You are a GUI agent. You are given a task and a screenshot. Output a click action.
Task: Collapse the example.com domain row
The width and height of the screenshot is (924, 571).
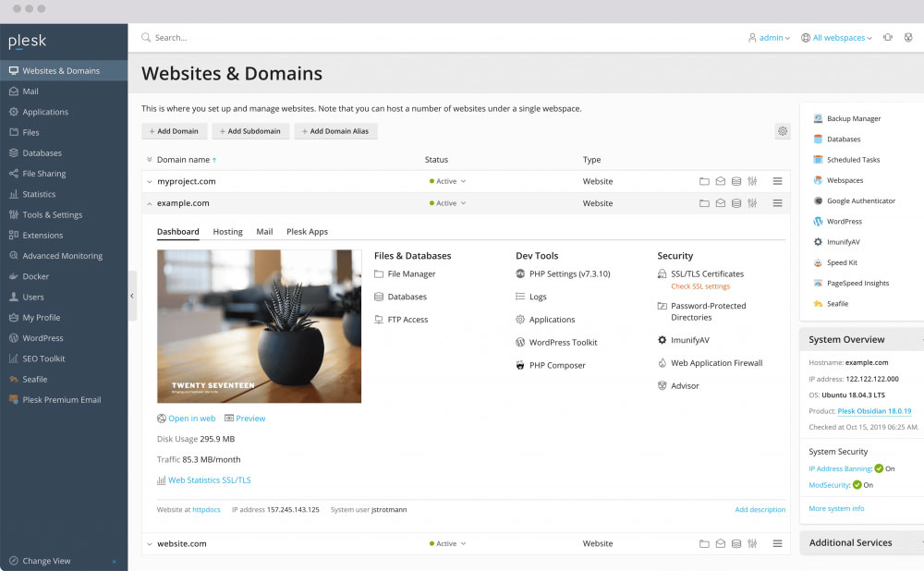149,203
